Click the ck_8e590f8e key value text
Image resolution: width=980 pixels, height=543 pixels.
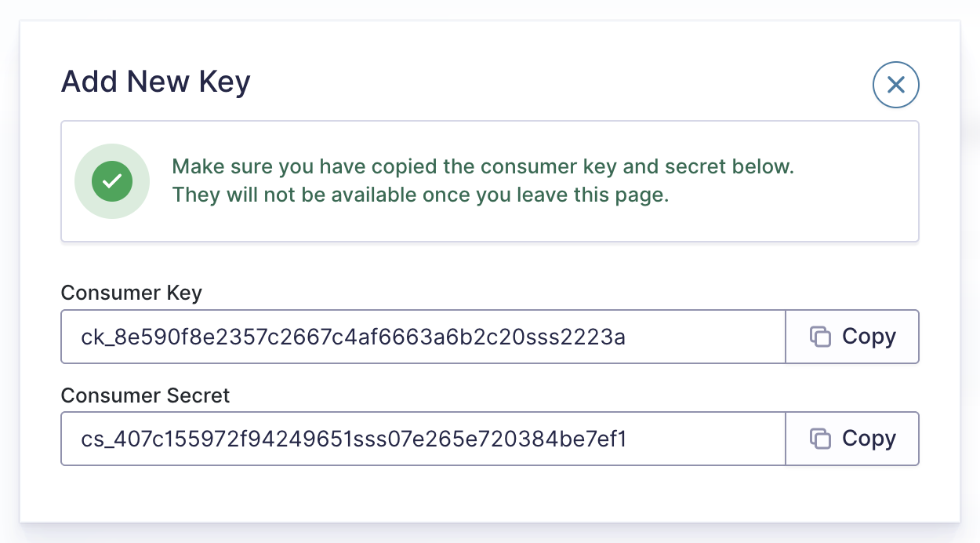pos(353,337)
